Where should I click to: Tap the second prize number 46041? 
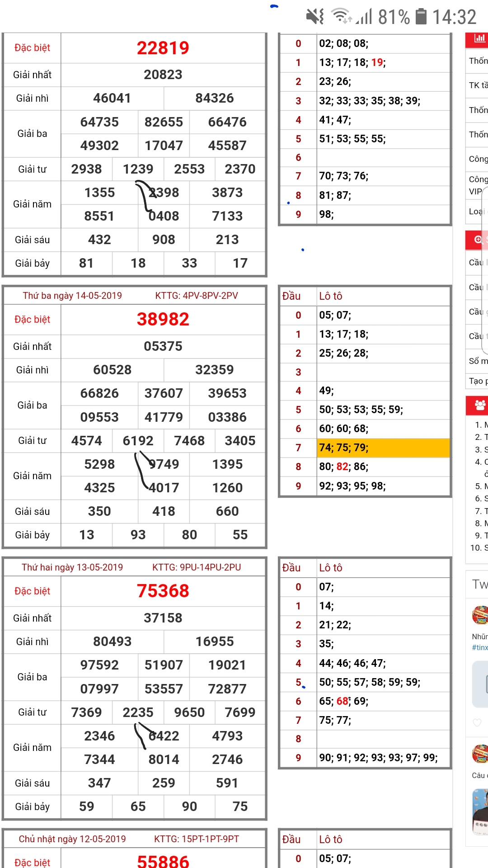coord(112,98)
